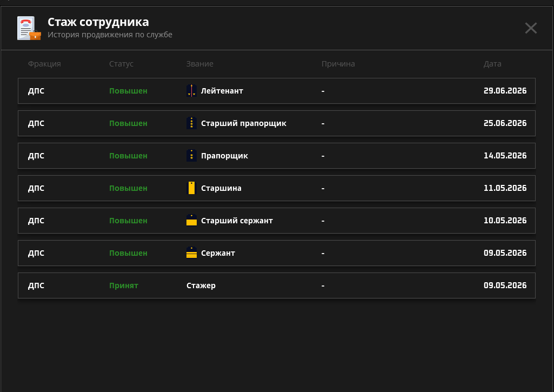
Task: Click the reason dash in Стажер row
Action: click(x=323, y=286)
